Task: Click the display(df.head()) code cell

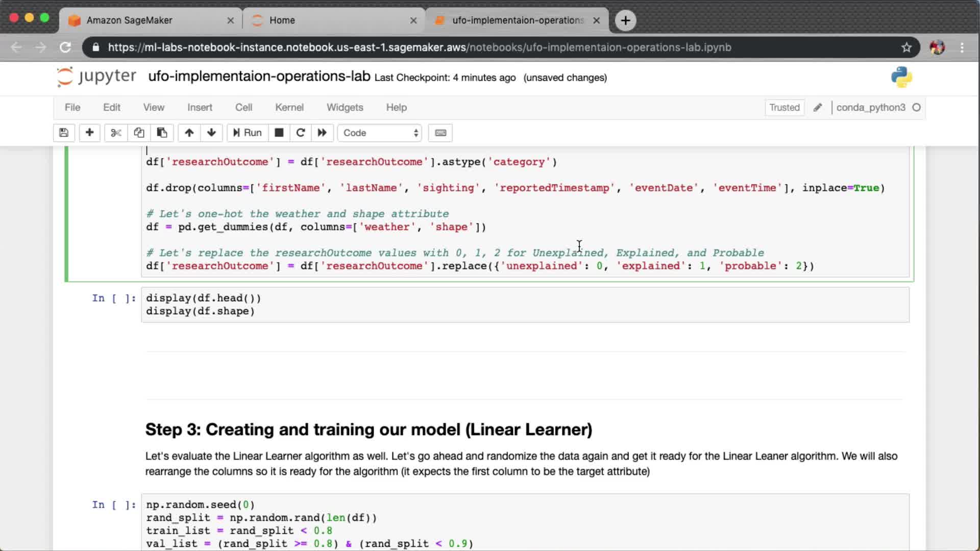Action: tap(525, 305)
